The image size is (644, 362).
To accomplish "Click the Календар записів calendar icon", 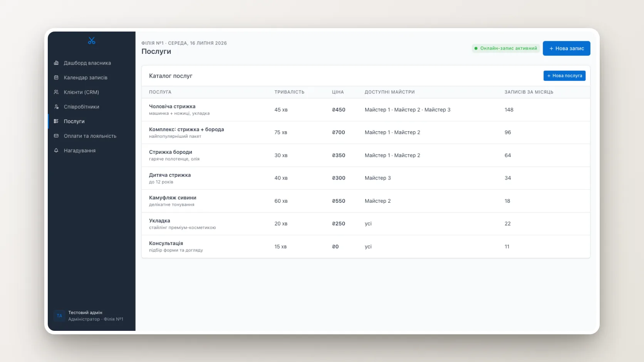I will (x=56, y=77).
